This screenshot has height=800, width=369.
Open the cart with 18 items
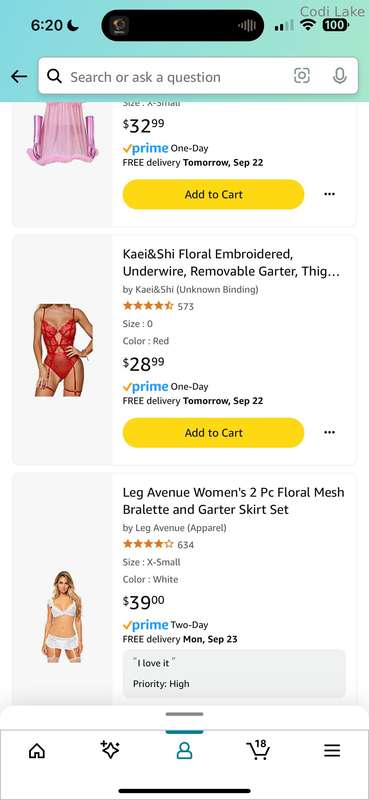pos(258,749)
